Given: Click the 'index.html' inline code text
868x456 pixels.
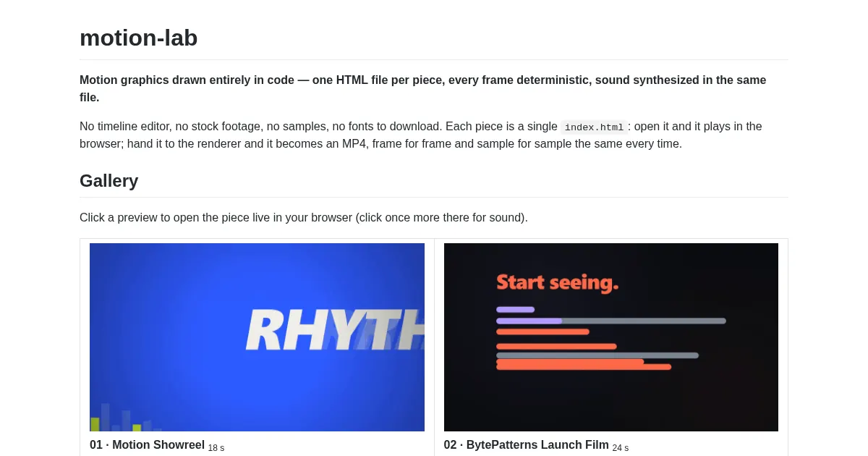Looking at the screenshot, I should click(x=594, y=127).
